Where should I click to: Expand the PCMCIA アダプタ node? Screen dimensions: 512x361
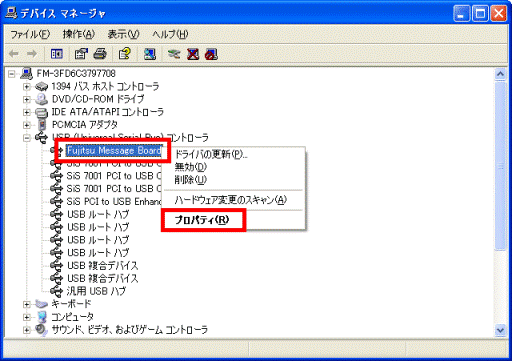(x=27, y=125)
